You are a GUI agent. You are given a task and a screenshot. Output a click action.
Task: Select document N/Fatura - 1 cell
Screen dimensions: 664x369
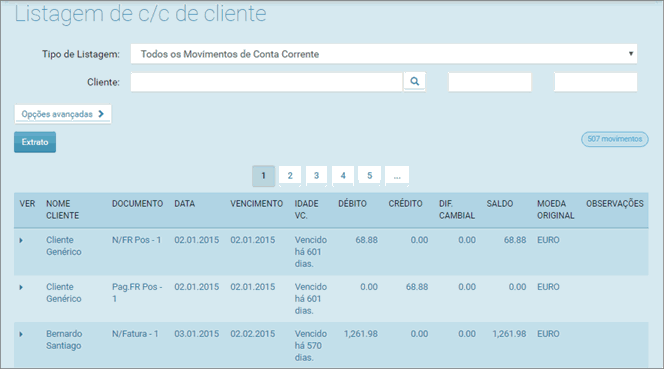[135, 334]
